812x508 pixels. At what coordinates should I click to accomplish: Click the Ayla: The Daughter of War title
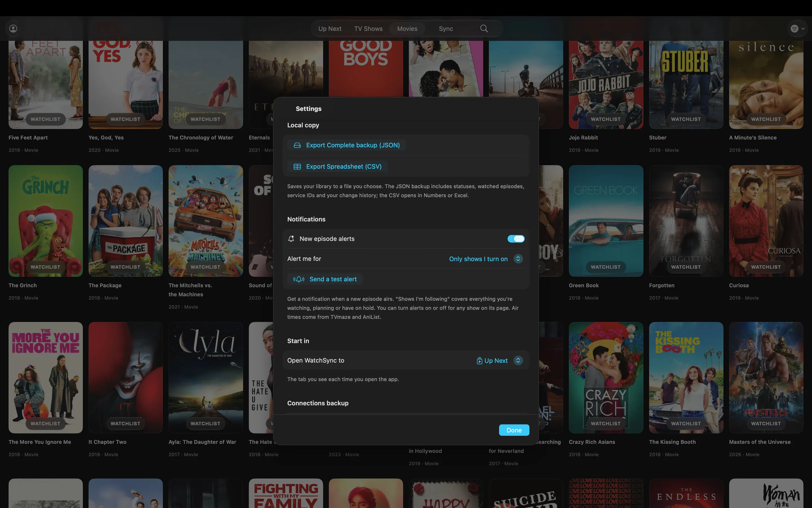(x=202, y=442)
